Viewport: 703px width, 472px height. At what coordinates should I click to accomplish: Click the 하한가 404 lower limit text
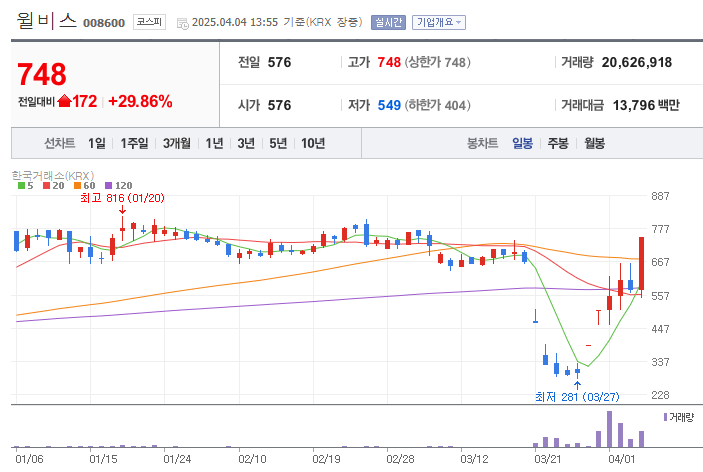pyautogui.click(x=438, y=105)
